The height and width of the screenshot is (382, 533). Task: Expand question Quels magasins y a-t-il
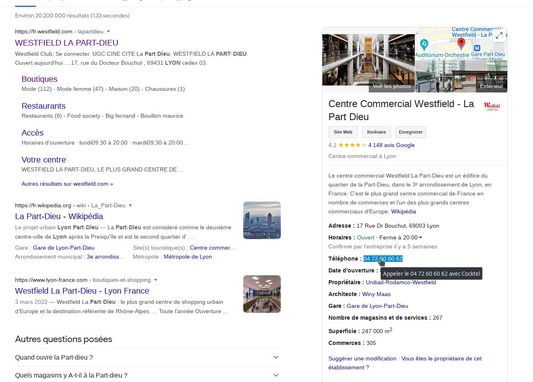(x=147, y=375)
